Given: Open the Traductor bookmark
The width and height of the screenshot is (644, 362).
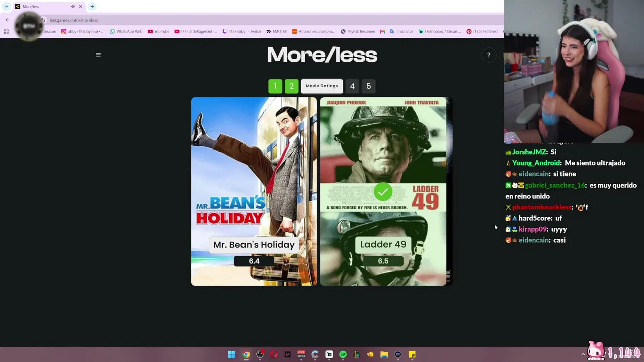Looking at the screenshot, I should pos(401,31).
